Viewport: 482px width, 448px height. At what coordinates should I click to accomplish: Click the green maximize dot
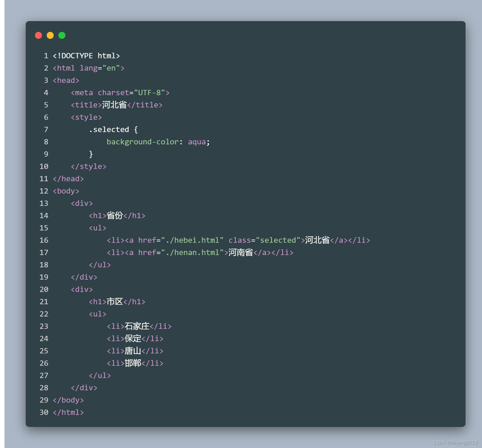(62, 35)
